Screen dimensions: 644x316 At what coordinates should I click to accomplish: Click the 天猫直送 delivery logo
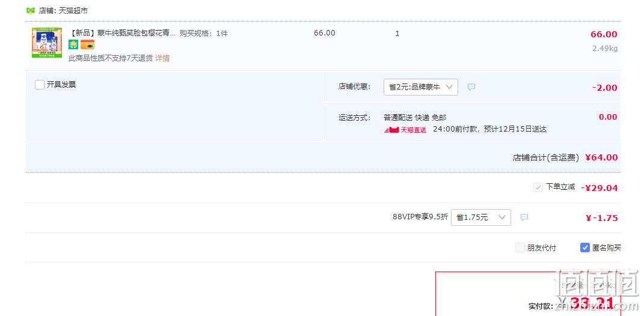coord(405,130)
